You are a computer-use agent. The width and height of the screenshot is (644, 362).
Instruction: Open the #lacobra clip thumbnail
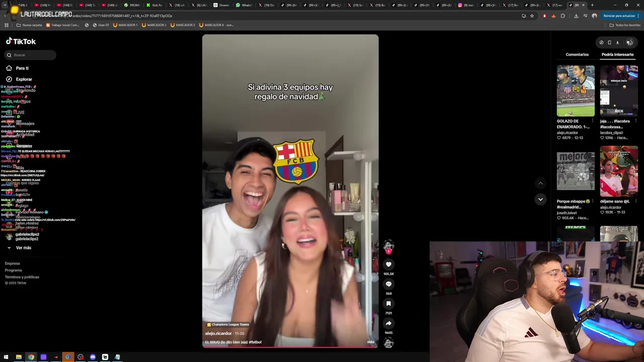click(x=619, y=91)
